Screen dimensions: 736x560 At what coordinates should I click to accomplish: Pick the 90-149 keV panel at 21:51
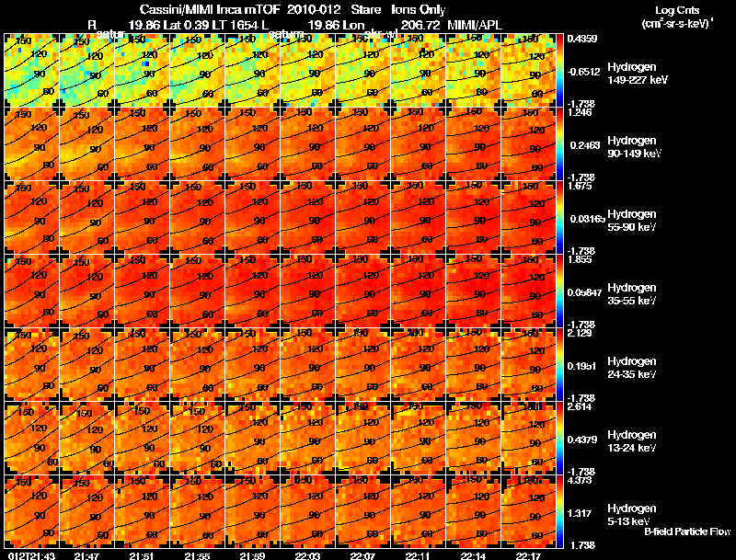click(143, 143)
